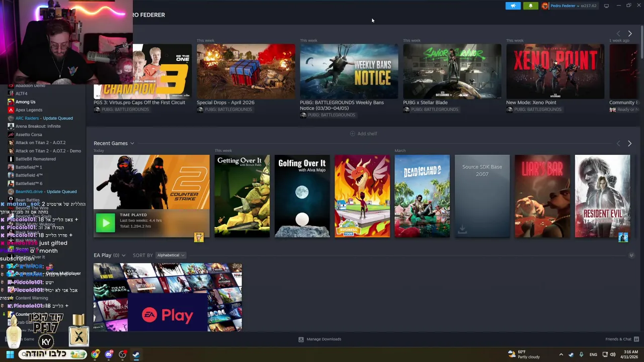Image resolution: width=644 pixels, height=362 pixels.
Task: Open Dead Island 2 game tile
Action: pyautogui.click(x=422, y=196)
